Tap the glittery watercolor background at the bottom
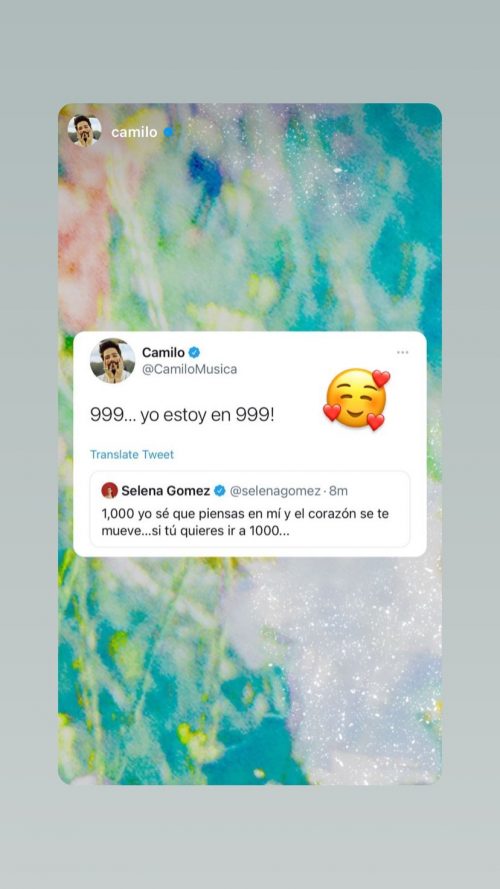 pos(249,671)
